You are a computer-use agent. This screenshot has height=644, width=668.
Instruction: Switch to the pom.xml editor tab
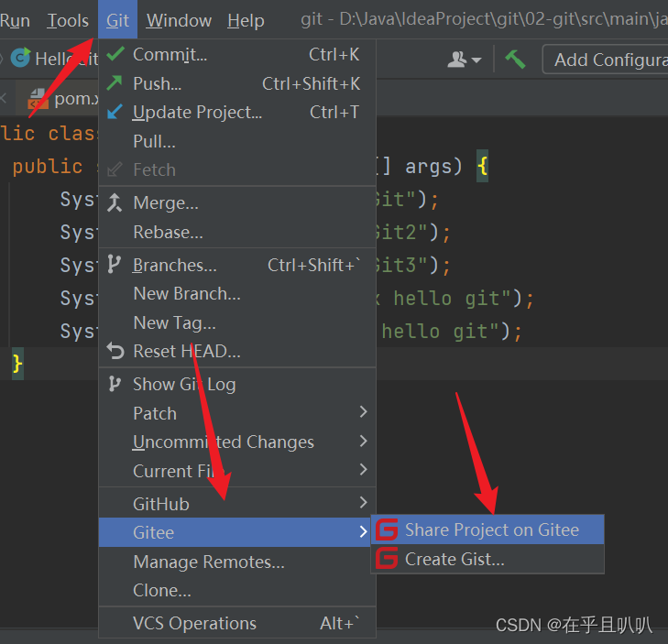tap(59, 98)
